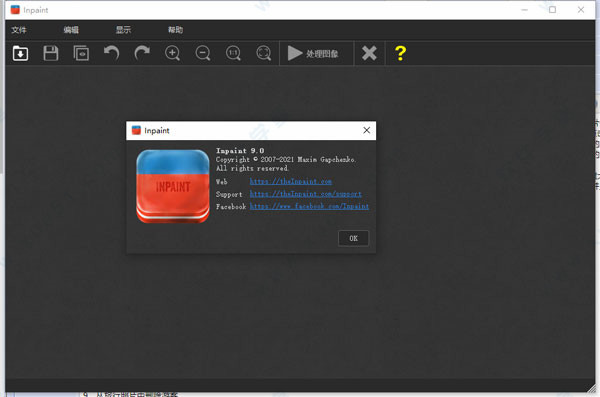Image resolution: width=600 pixels, height=397 pixels.
Task: Clear the selection with the X toolbar icon
Action: (369, 53)
